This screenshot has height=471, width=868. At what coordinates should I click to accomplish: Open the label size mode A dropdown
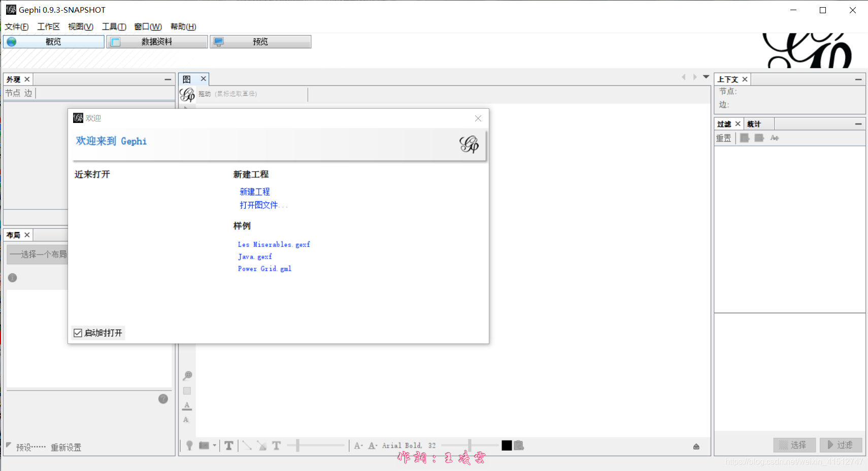point(358,446)
